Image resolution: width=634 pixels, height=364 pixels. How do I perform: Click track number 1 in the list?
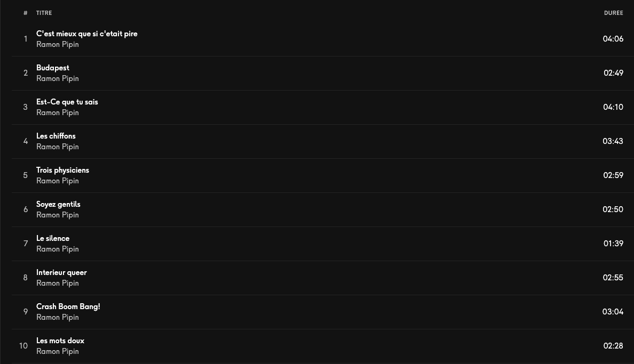tap(26, 39)
